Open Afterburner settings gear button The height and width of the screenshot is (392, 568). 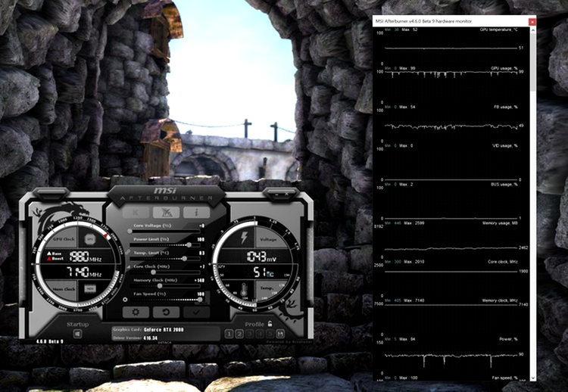click(136, 312)
